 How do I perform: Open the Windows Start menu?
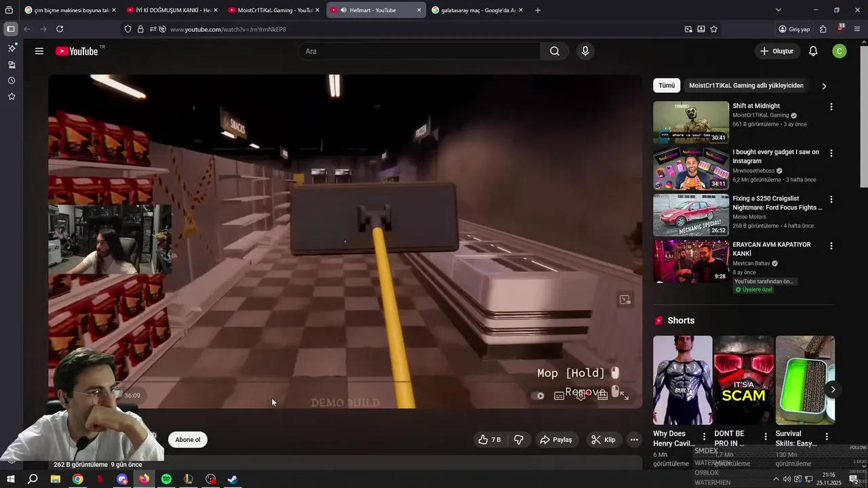[x=11, y=479]
